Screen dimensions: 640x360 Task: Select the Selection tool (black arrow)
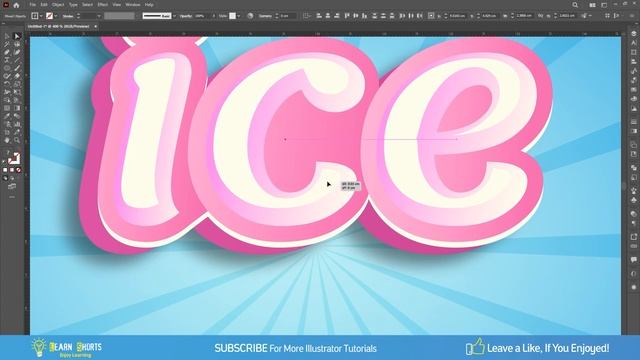tap(7, 36)
